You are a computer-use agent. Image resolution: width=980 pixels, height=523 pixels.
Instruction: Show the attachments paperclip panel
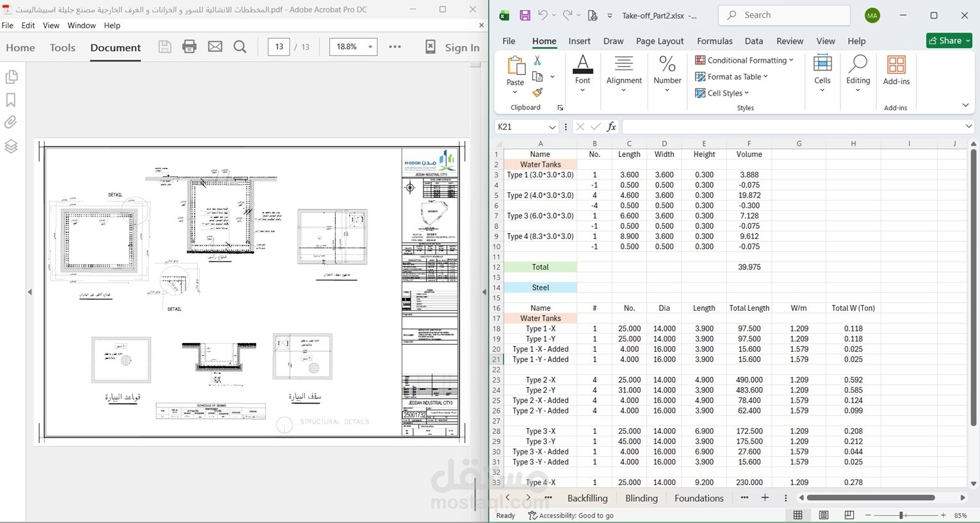pos(11,122)
